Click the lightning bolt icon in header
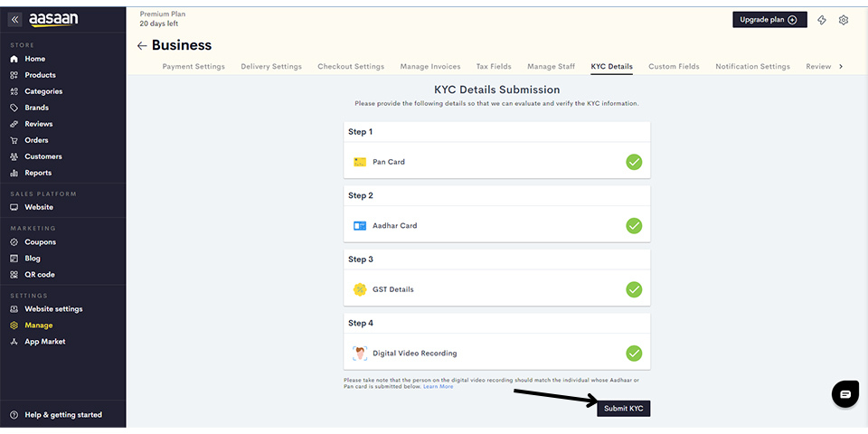This screenshot has height=434, width=868. click(822, 20)
